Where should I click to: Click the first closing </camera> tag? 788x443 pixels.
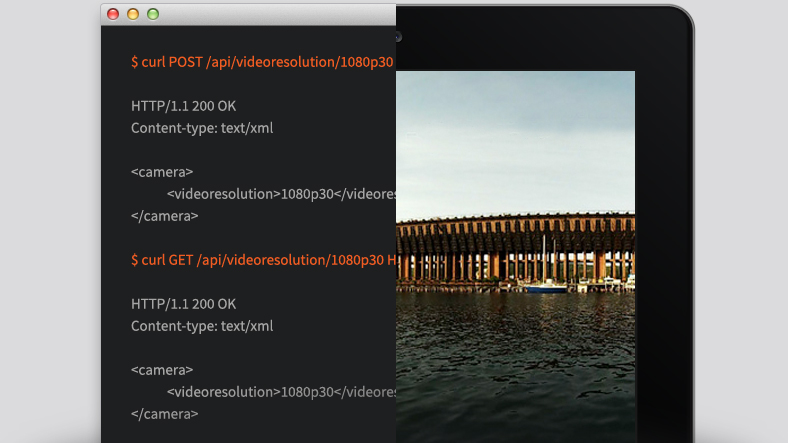click(165, 216)
